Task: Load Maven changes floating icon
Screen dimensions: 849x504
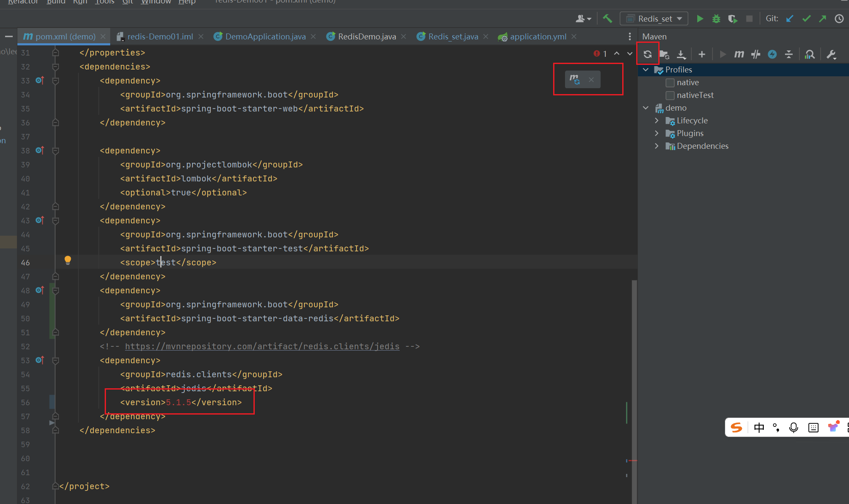Action: coord(574,79)
